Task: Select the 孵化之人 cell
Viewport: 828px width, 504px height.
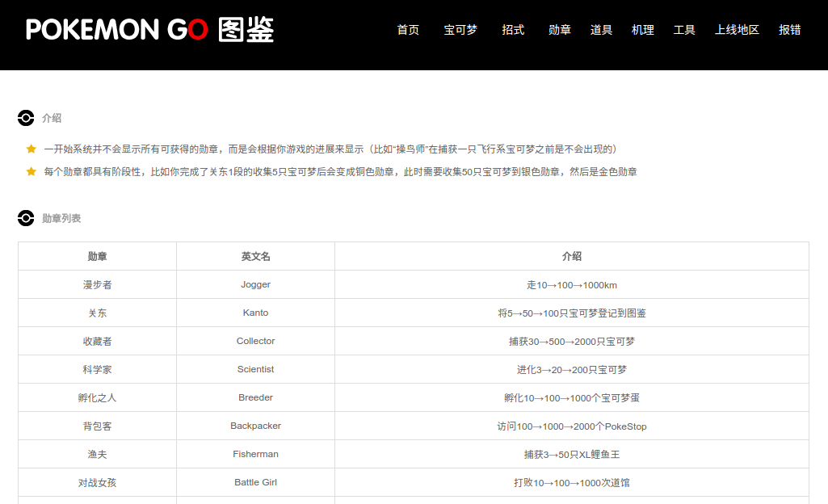Action: point(97,397)
